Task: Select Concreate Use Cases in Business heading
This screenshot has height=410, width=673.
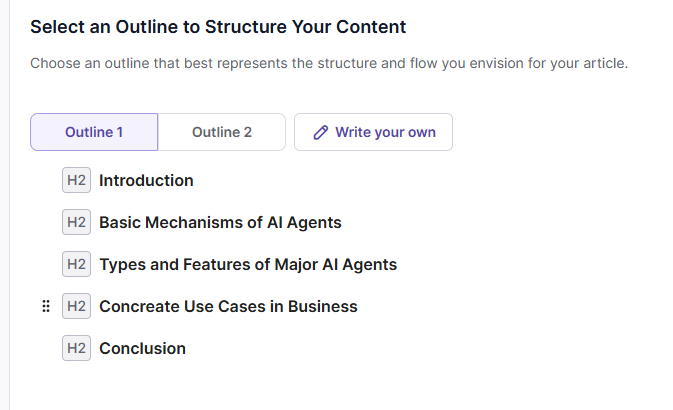Action: click(228, 307)
